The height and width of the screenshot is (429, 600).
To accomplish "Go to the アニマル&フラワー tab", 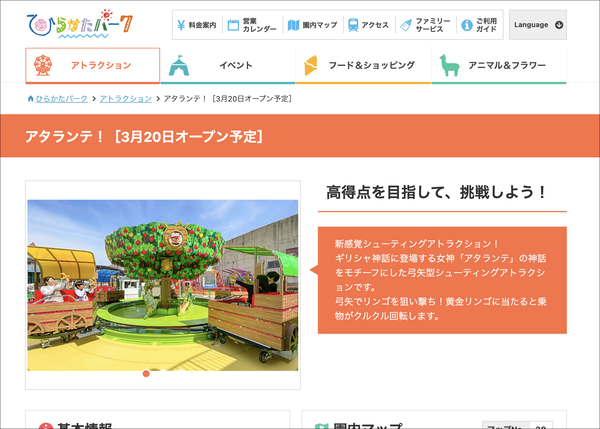I will [x=499, y=65].
